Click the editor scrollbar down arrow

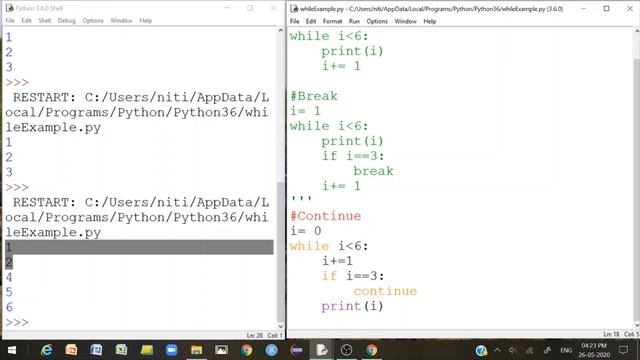click(x=637, y=325)
